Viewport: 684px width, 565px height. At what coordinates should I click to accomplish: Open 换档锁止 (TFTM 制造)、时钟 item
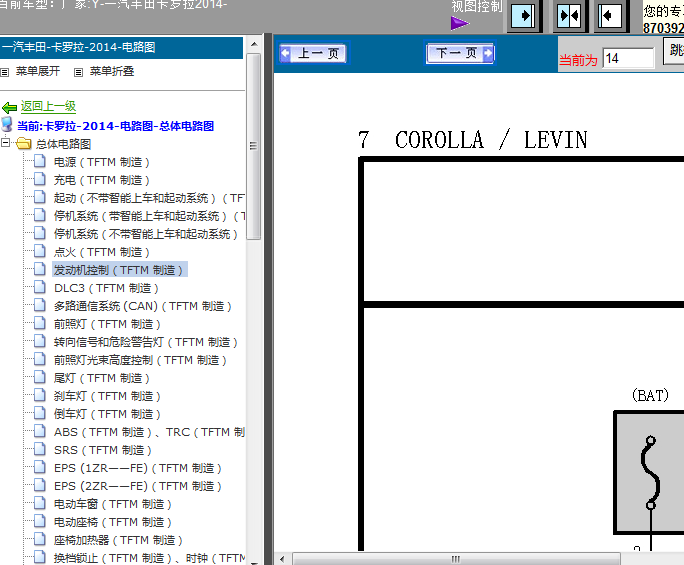(149, 558)
